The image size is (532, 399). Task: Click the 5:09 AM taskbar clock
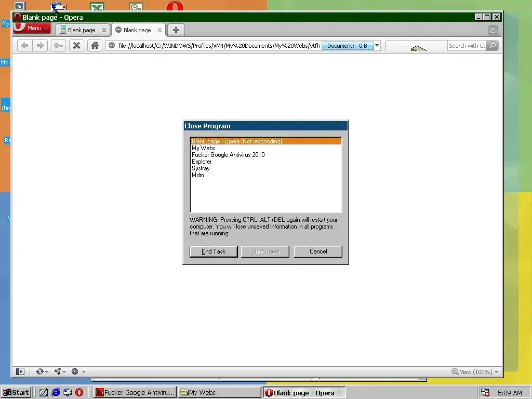click(x=510, y=393)
